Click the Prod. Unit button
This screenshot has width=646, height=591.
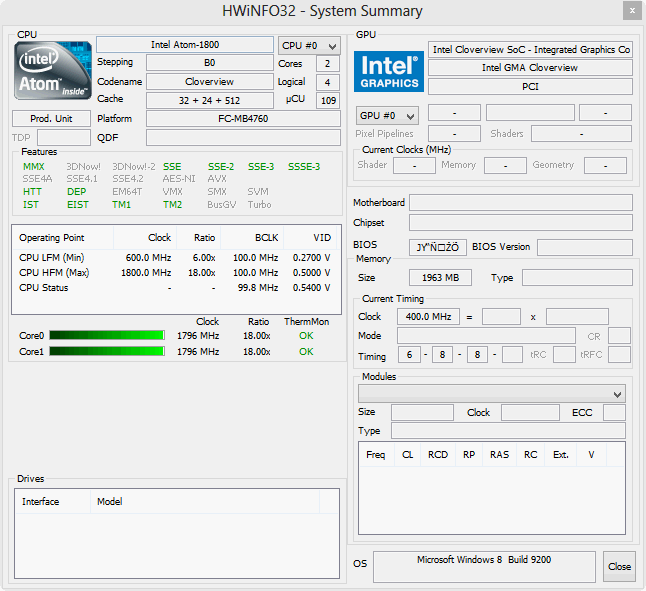(51, 118)
